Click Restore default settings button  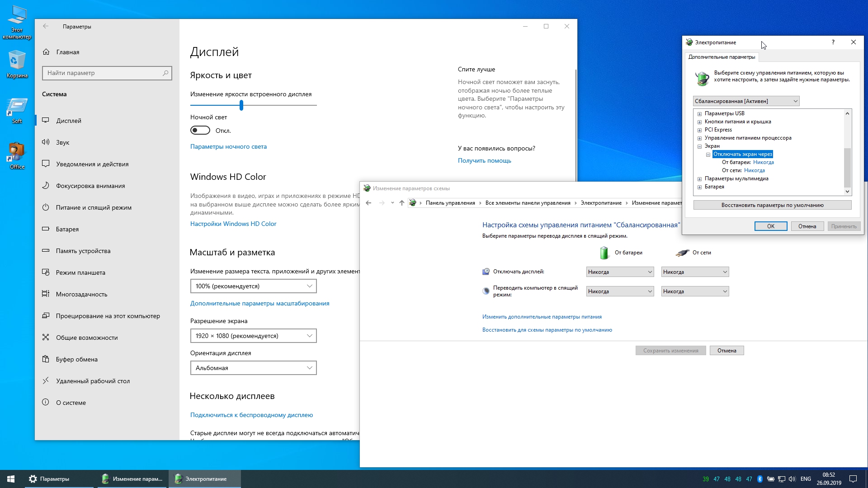click(x=772, y=205)
